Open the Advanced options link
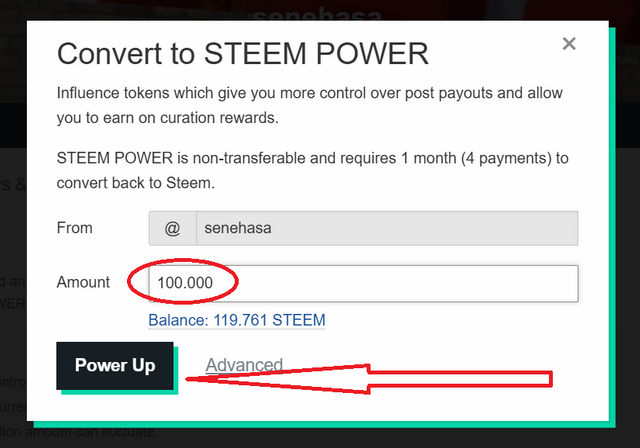 coord(244,365)
